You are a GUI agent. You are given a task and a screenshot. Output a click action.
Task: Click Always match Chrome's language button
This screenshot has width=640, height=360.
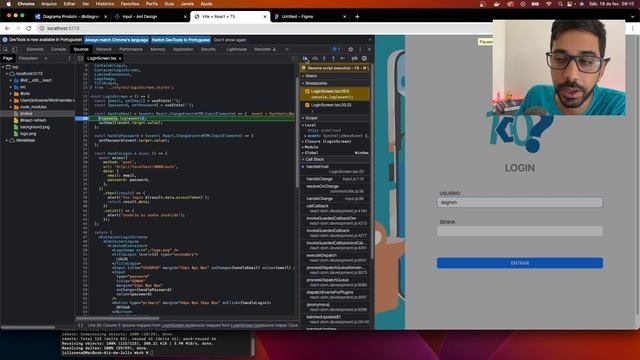[116, 40]
